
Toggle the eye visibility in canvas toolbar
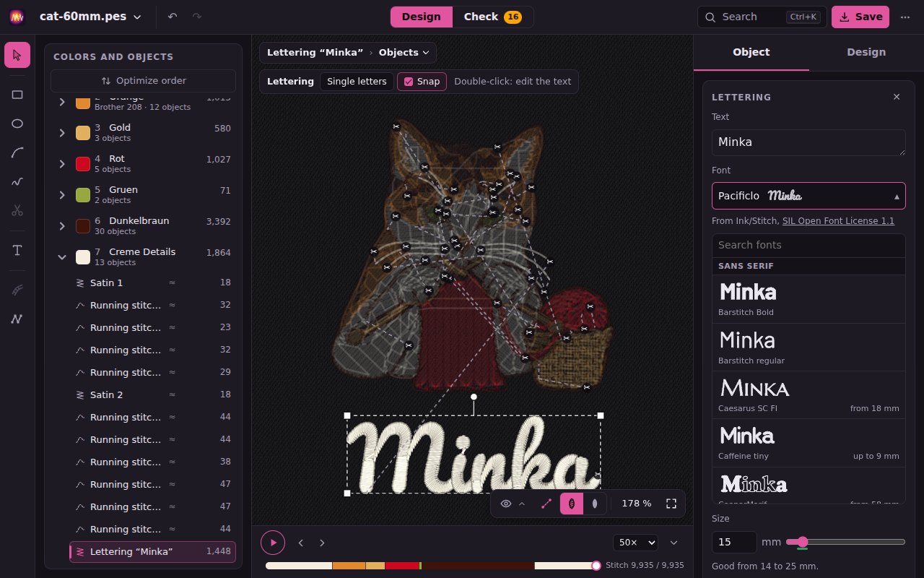(x=506, y=504)
